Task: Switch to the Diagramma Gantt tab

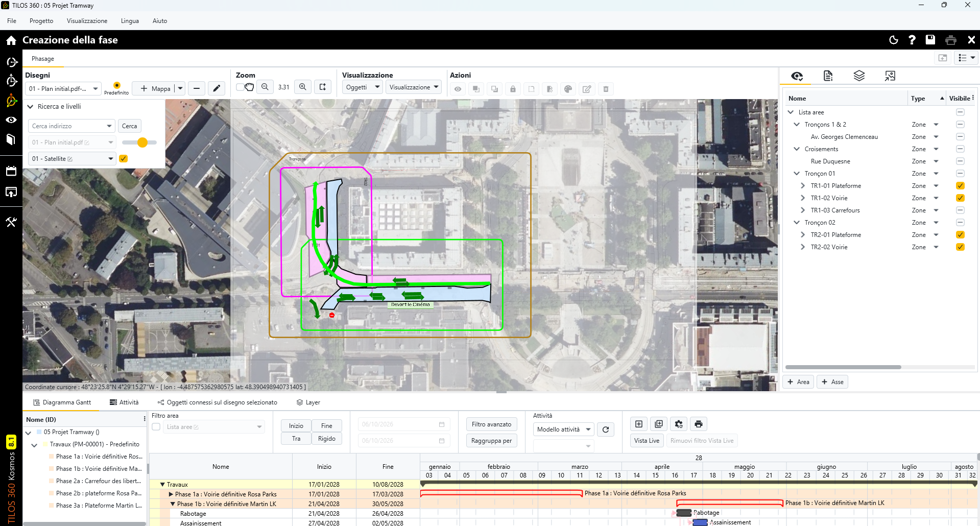Action: point(62,402)
